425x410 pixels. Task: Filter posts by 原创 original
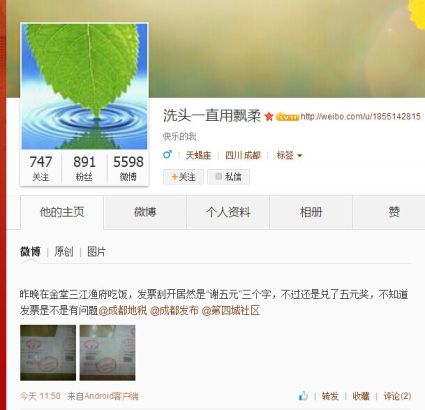tap(64, 252)
